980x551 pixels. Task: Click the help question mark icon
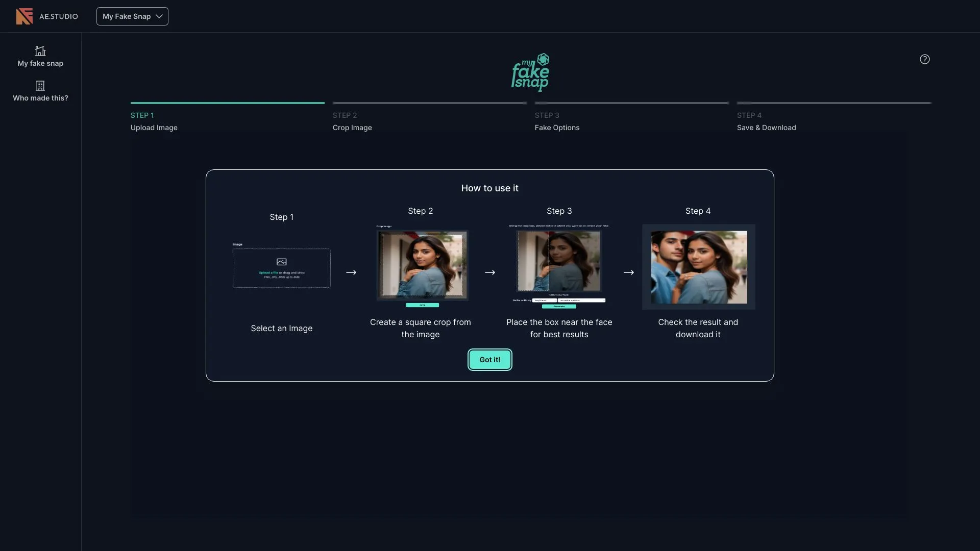[x=924, y=59]
